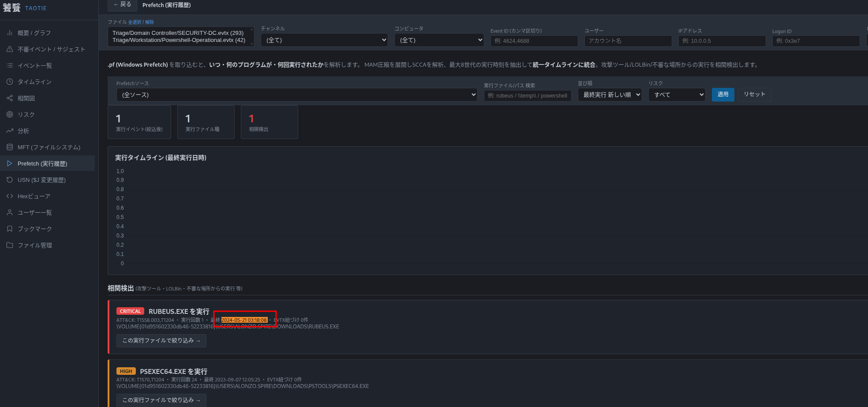
Task: Open the Prefetchソース dropdown
Action: click(297, 94)
